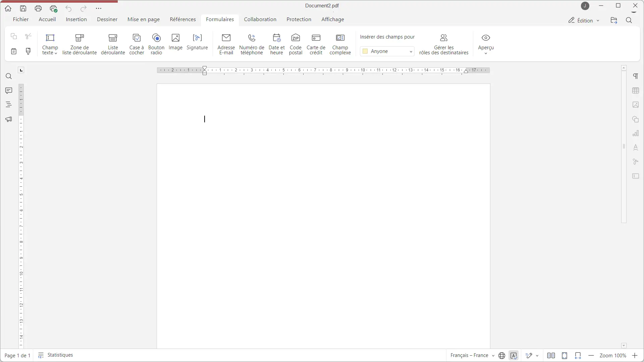644x362 pixels.
Task: Open the Français – France language dropdown
Action: tap(472, 355)
